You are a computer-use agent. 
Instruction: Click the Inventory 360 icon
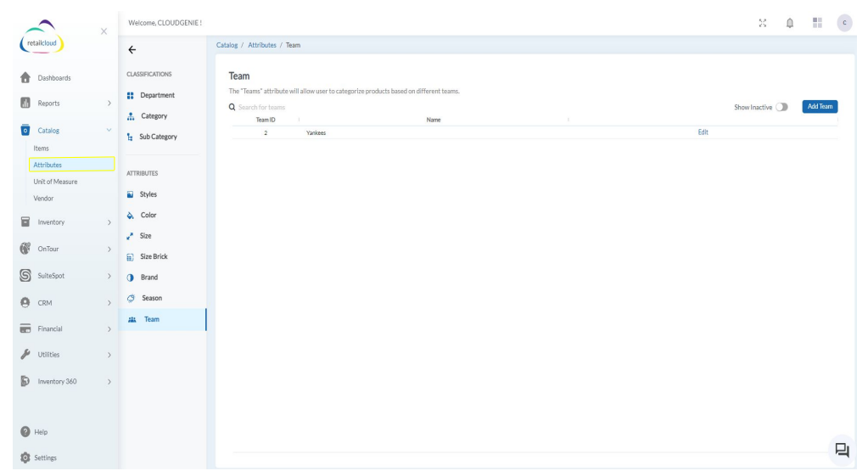click(x=25, y=381)
